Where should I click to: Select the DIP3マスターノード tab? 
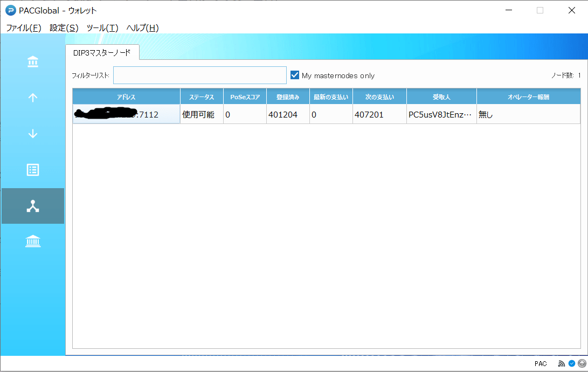coord(102,52)
